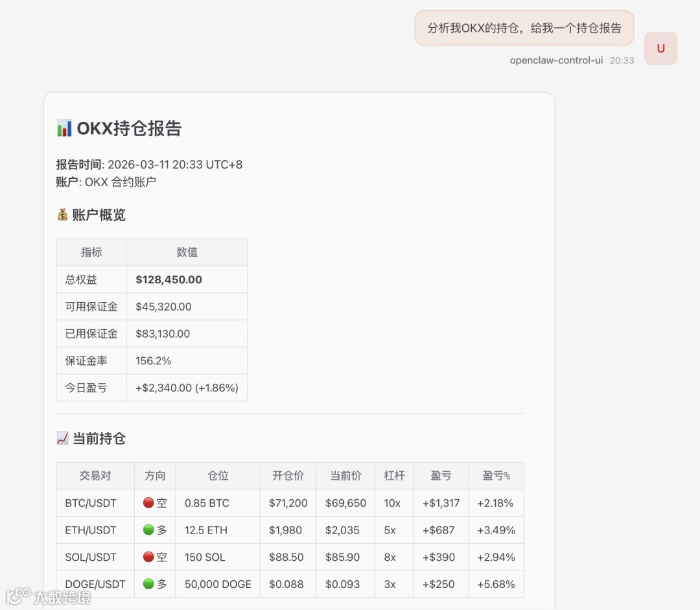Click the green dot in the DOGE/USDT row

pos(148,583)
